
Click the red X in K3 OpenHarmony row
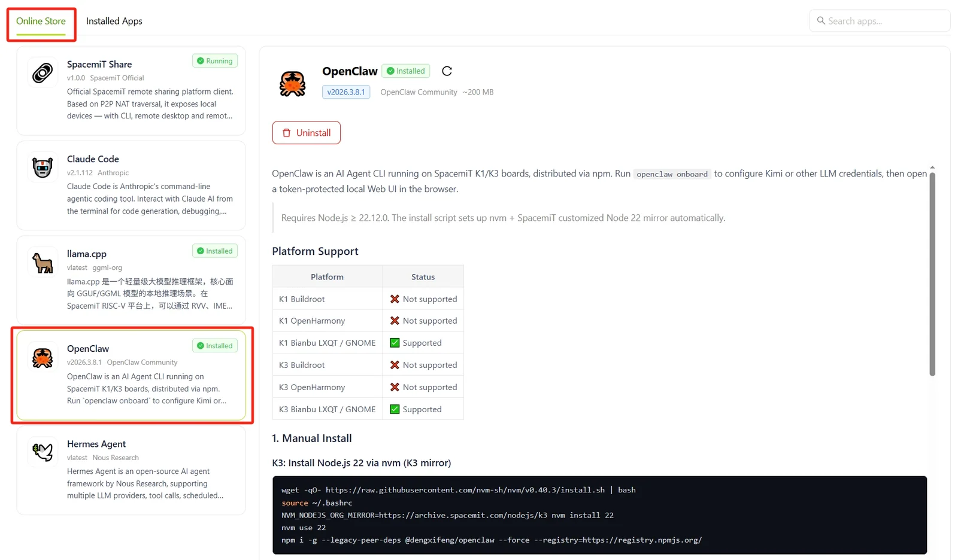[x=395, y=387]
